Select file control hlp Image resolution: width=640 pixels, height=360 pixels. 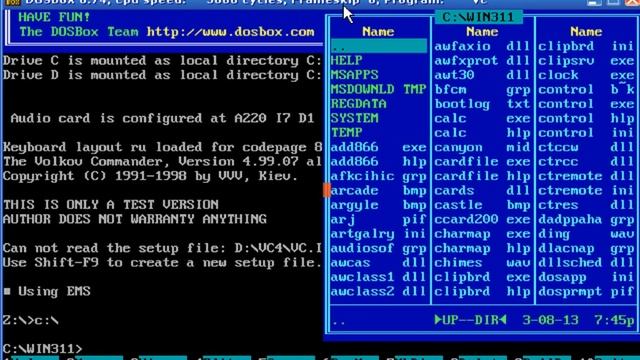tap(586, 118)
